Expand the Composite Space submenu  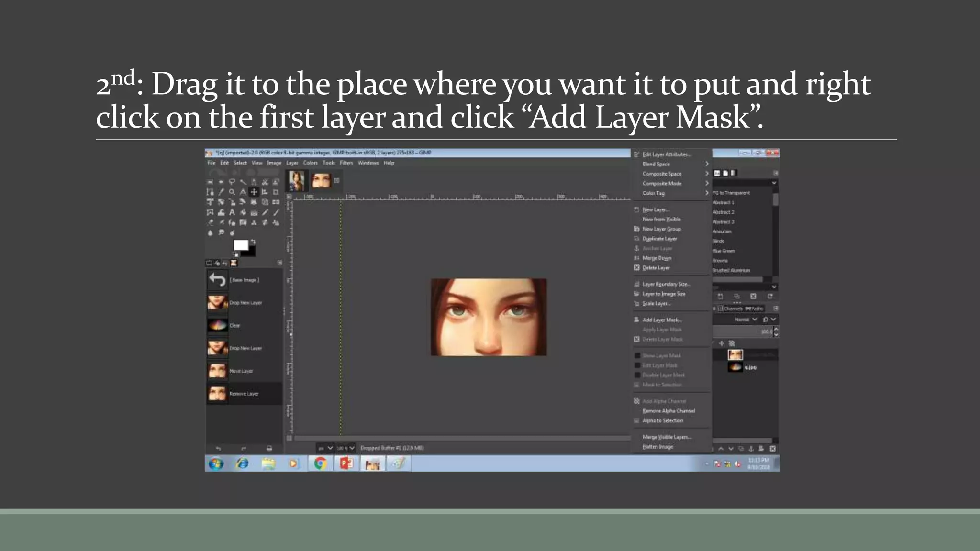coord(671,174)
